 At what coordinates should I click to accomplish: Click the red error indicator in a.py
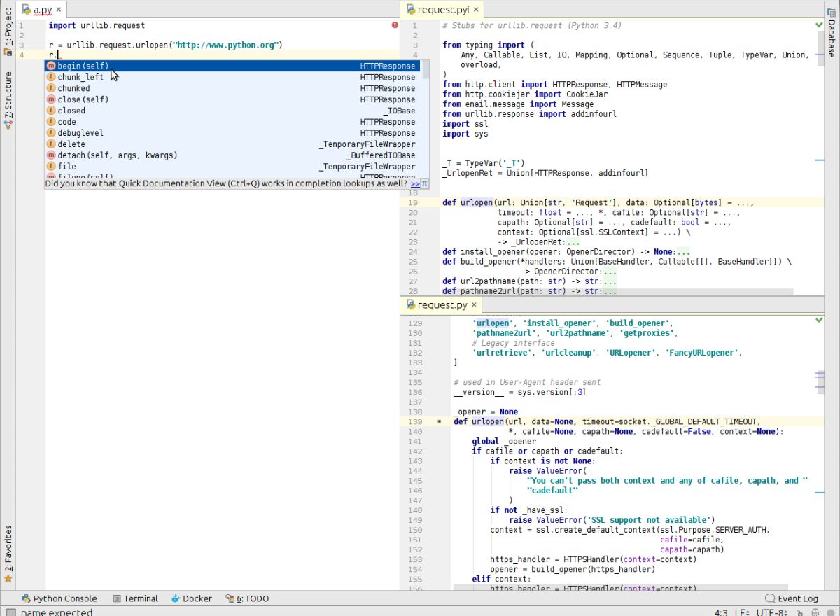395,25
